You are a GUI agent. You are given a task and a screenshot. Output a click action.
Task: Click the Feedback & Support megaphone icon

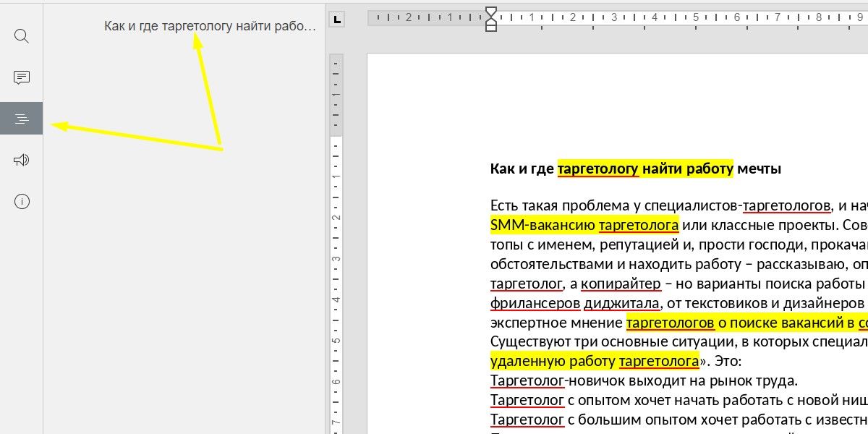pyautogui.click(x=22, y=160)
